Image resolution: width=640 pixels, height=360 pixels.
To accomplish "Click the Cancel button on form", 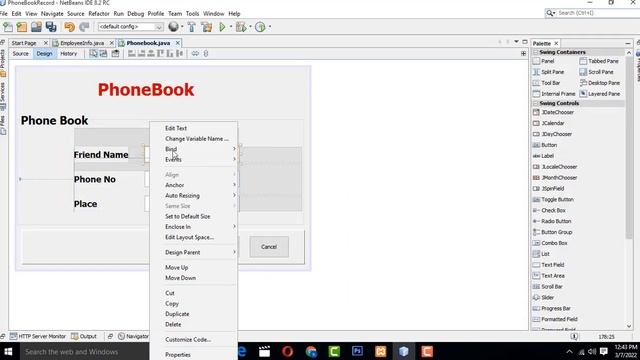I will pyautogui.click(x=269, y=247).
